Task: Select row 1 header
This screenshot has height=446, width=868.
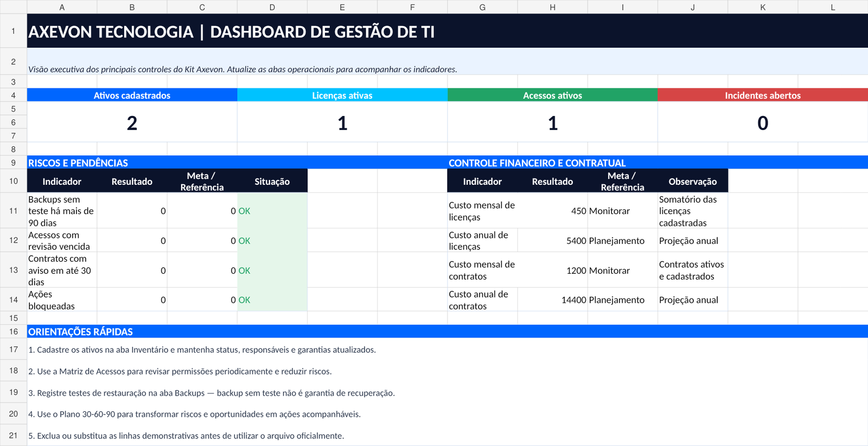Action: [x=13, y=31]
